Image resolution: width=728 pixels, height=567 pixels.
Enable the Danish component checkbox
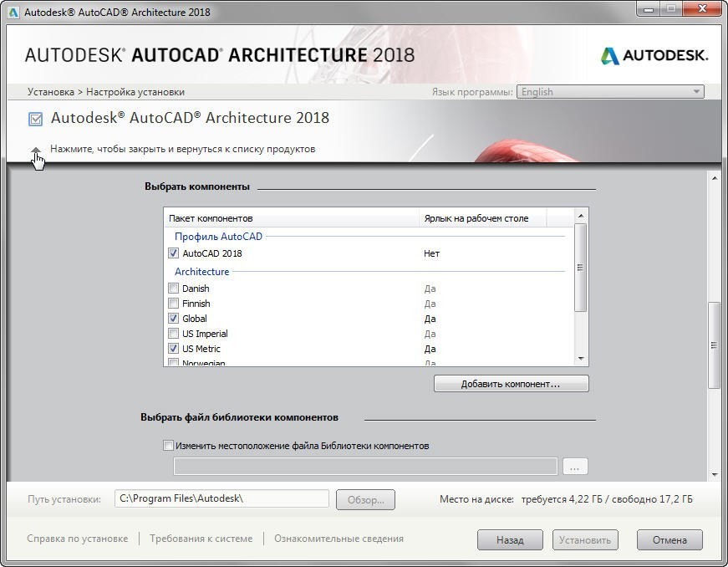click(x=173, y=289)
